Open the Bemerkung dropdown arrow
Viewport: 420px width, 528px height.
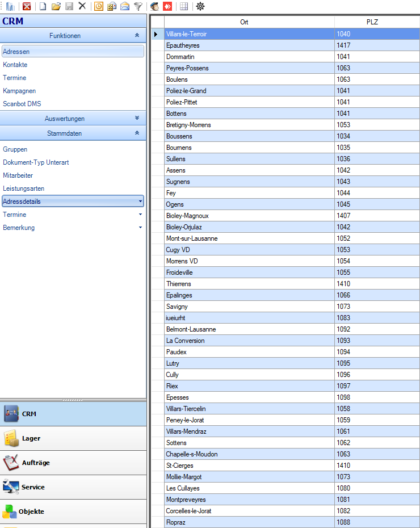pyautogui.click(x=140, y=228)
